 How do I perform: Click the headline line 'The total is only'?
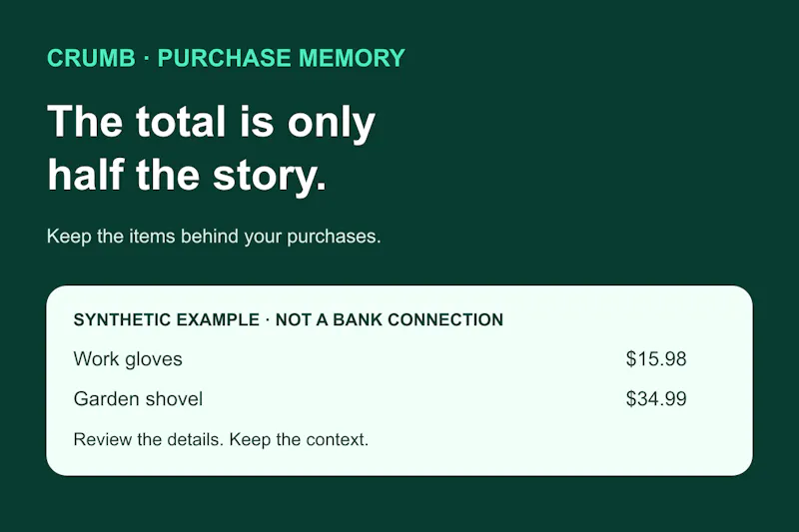(212, 123)
